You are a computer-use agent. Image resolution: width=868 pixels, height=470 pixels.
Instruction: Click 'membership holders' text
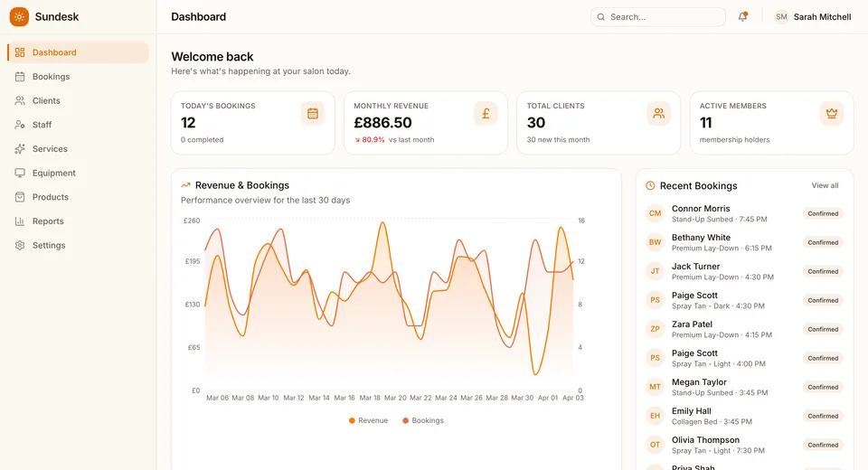(734, 139)
